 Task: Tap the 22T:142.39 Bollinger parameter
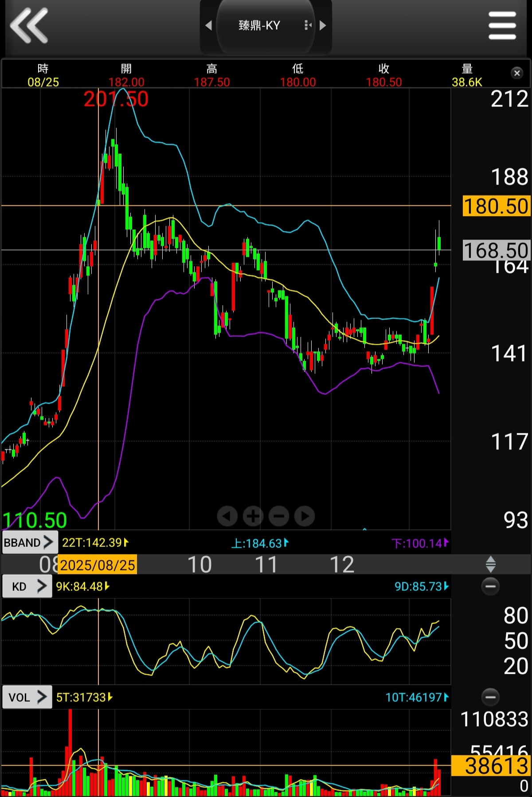pos(95,543)
